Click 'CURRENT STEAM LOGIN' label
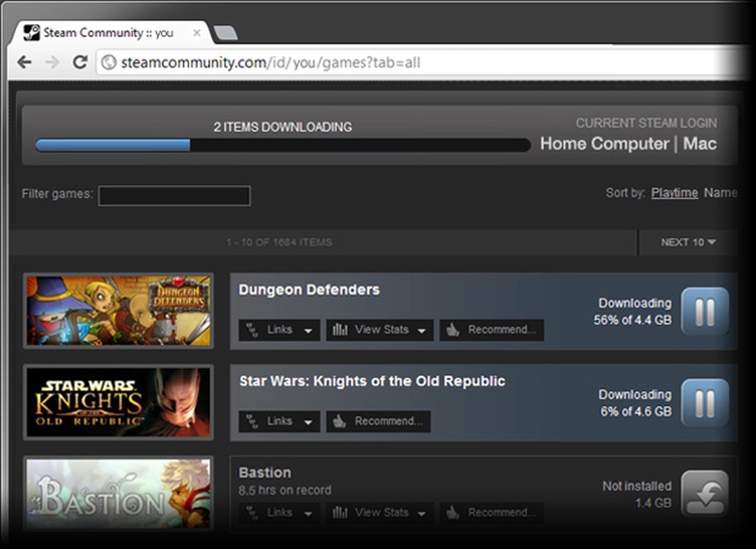756x549 pixels. [646, 124]
